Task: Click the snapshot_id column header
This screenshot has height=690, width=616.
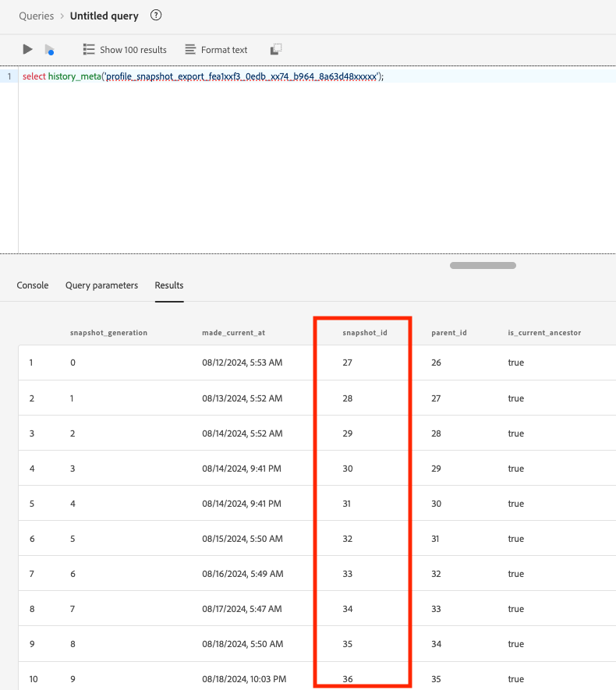Action: pos(365,333)
